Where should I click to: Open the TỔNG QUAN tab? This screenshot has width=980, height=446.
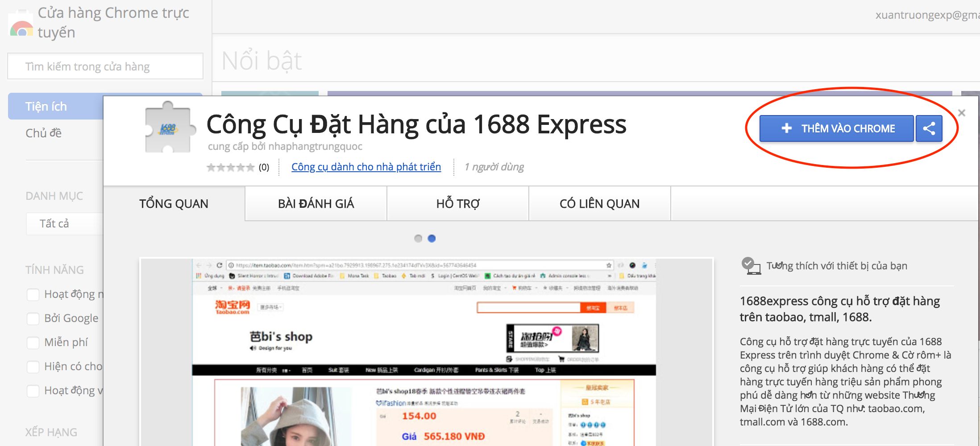[174, 203]
